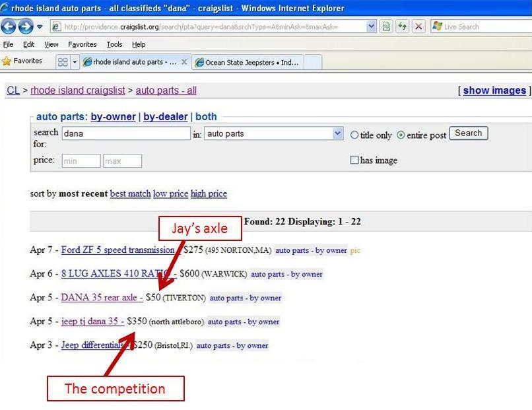Open Ford ZF 5 speed transmission listing

(x=117, y=250)
